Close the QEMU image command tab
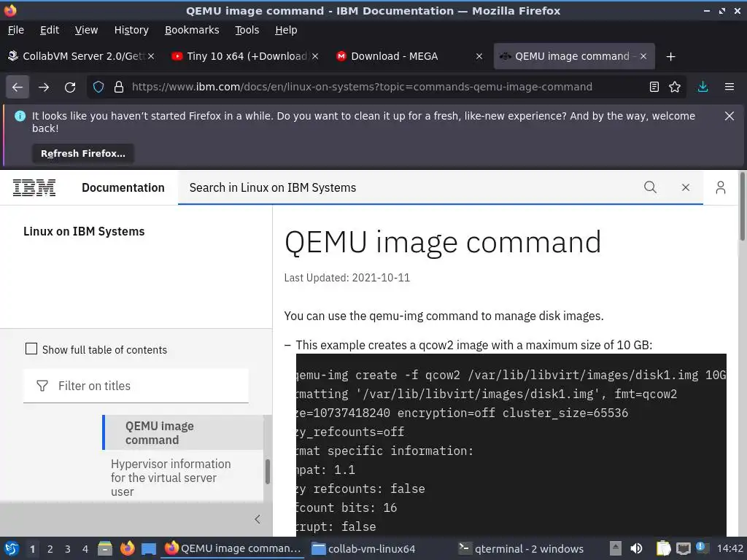The height and width of the screenshot is (560, 747). 643,56
